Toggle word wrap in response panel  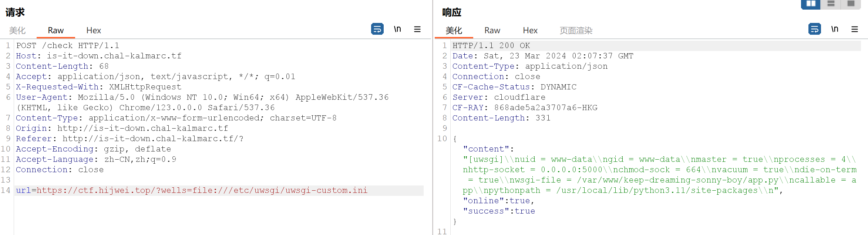click(x=814, y=29)
